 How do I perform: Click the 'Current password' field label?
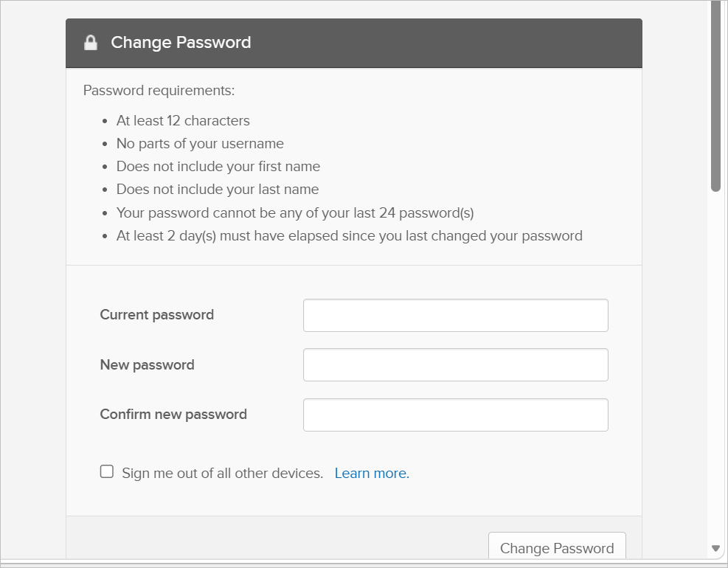tap(157, 315)
